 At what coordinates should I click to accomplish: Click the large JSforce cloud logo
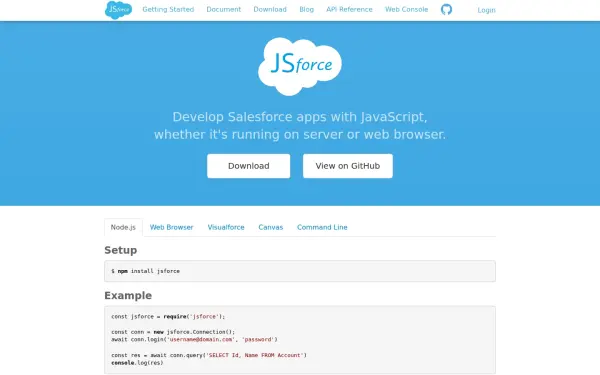300,66
